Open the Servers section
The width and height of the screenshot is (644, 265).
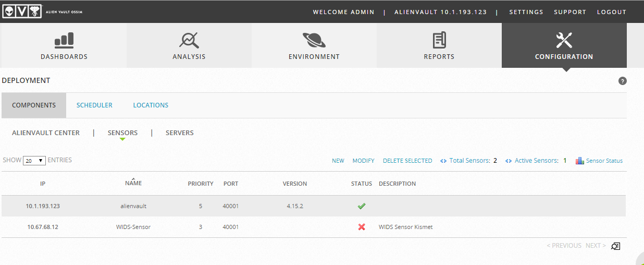(180, 133)
